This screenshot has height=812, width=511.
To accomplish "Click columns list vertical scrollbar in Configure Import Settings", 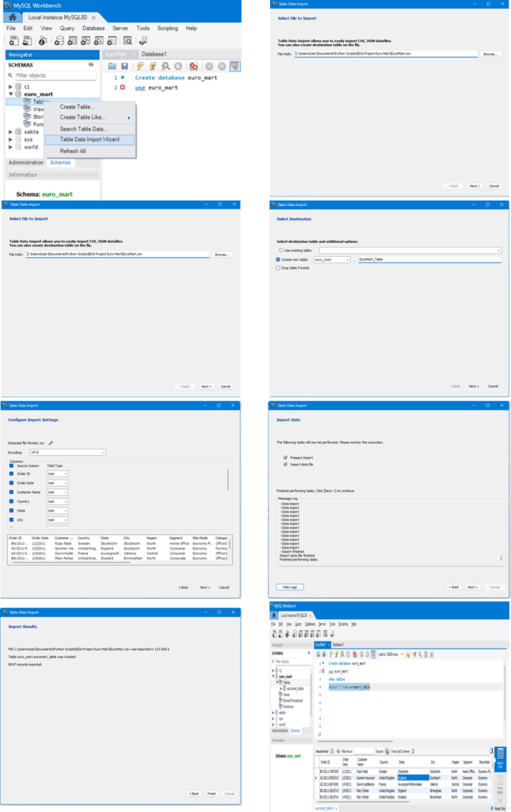I will click(x=228, y=480).
